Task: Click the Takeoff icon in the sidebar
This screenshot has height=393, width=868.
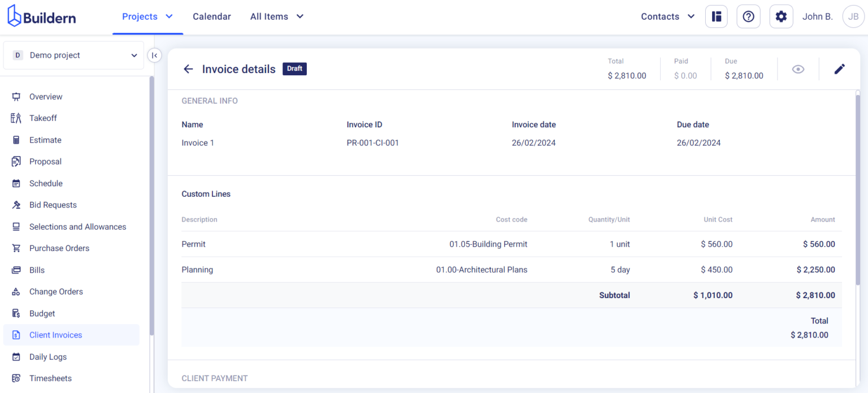Action: 16,118
